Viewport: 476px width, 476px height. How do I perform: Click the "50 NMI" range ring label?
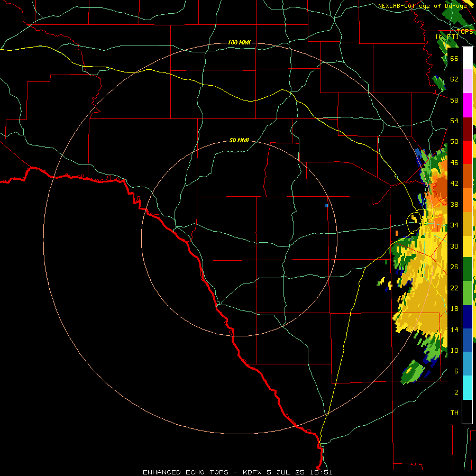tap(239, 140)
